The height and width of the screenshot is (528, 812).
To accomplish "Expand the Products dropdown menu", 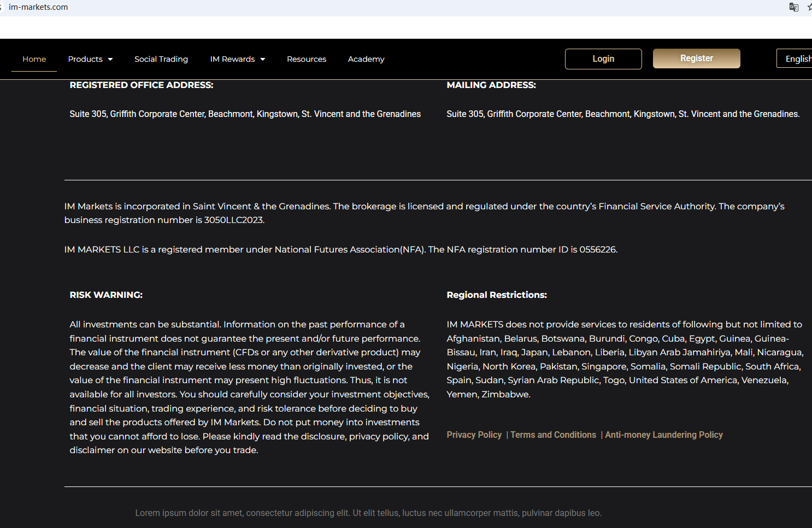I will click(x=90, y=59).
